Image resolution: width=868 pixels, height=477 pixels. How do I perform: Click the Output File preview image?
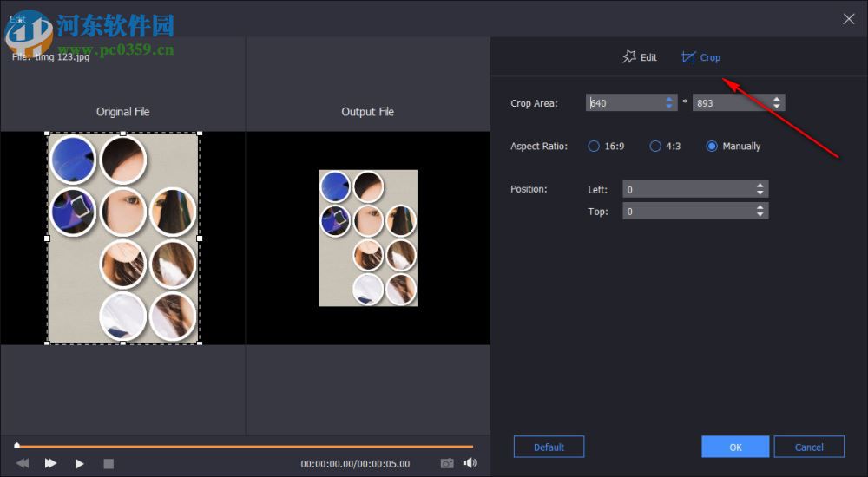(368, 238)
